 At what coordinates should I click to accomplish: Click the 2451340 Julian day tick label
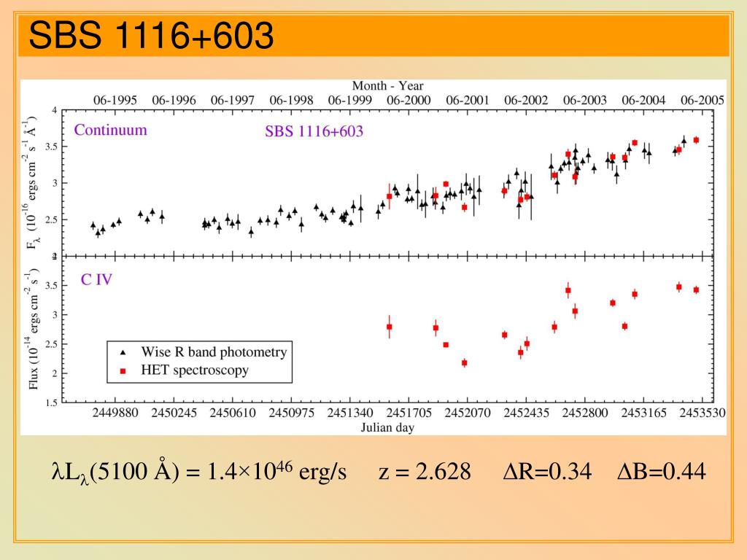[x=349, y=413]
